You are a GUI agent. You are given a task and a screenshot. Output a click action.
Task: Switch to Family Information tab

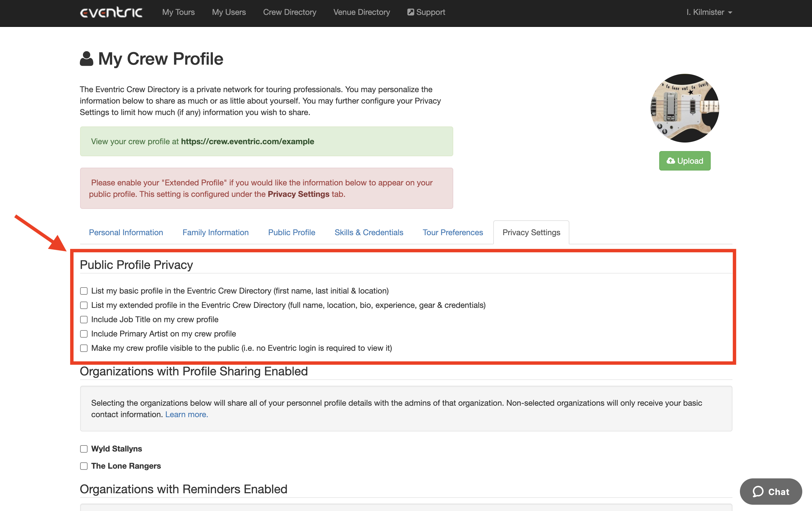[x=215, y=232]
